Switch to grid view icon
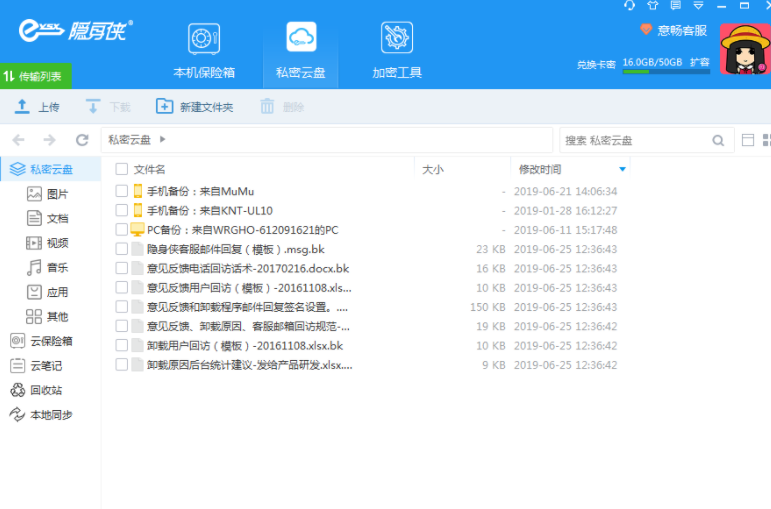The height and width of the screenshot is (509, 771). [x=766, y=141]
